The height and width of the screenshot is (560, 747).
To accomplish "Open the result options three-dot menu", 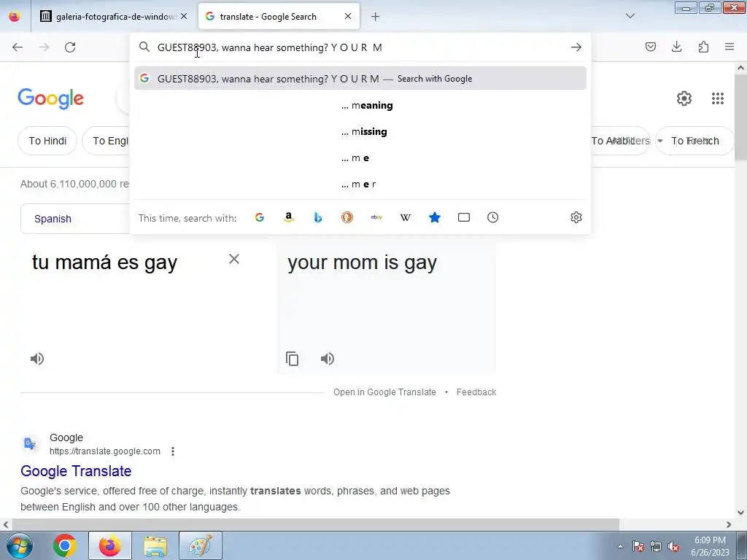I will point(173,451).
